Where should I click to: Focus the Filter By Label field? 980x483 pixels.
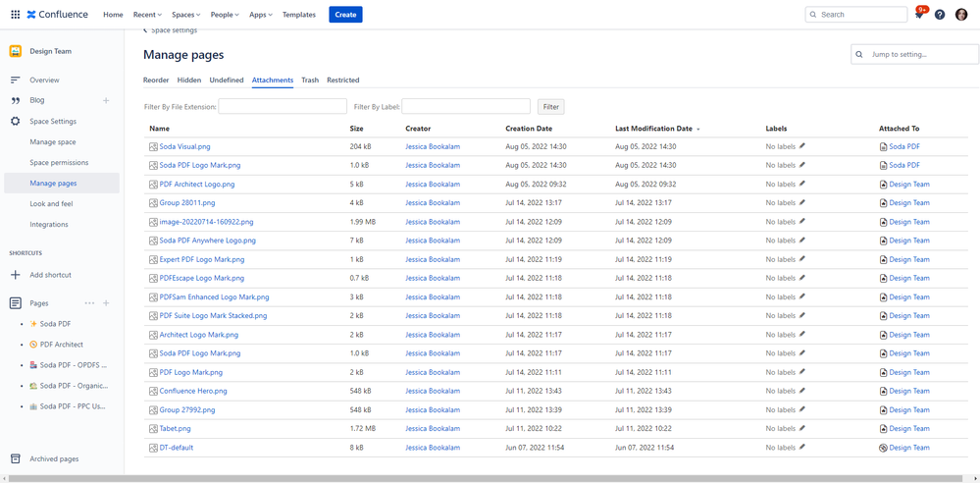pyautogui.click(x=466, y=106)
